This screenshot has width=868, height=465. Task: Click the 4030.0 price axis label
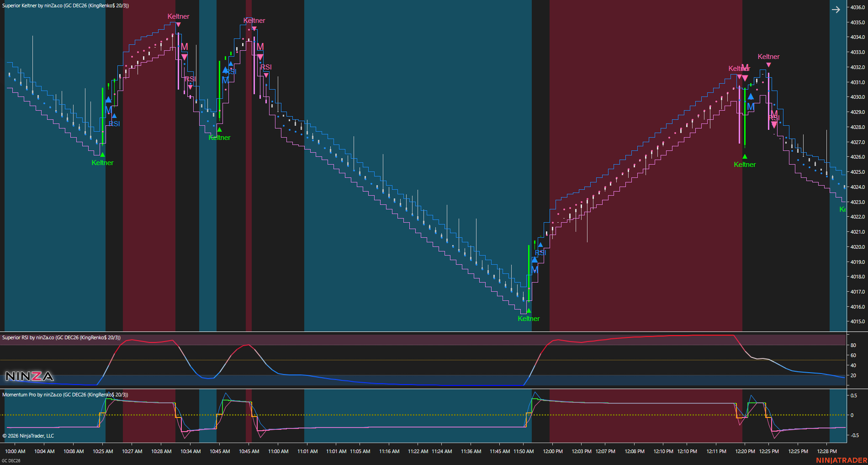(x=857, y=97)
